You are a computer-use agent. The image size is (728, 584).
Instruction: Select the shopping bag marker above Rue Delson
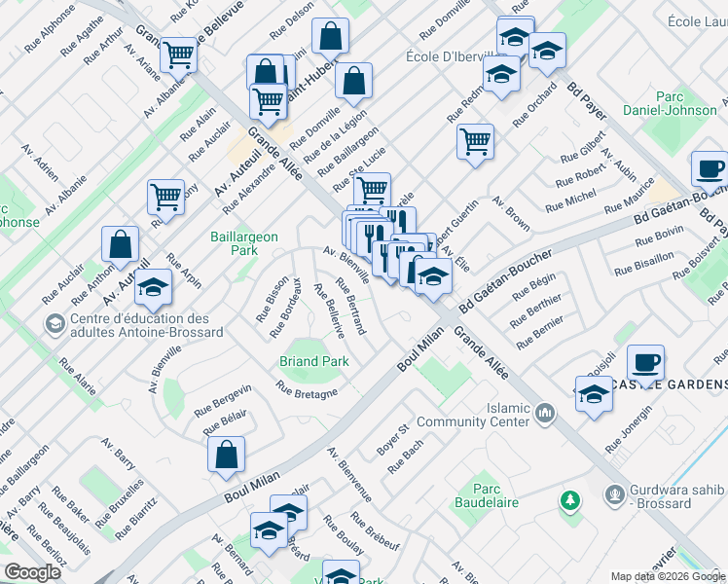click(330, 36)
